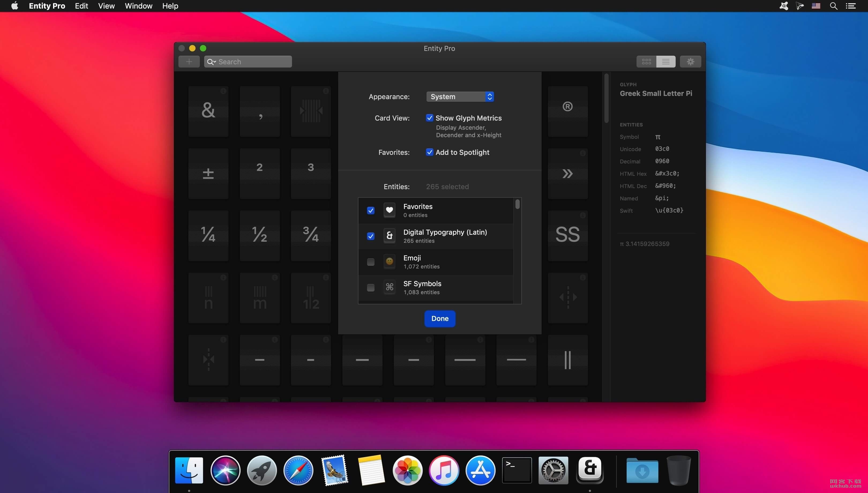Select the one-half fraction card
This screenshot has width=868, height=493.
click(x=260, y=236)
